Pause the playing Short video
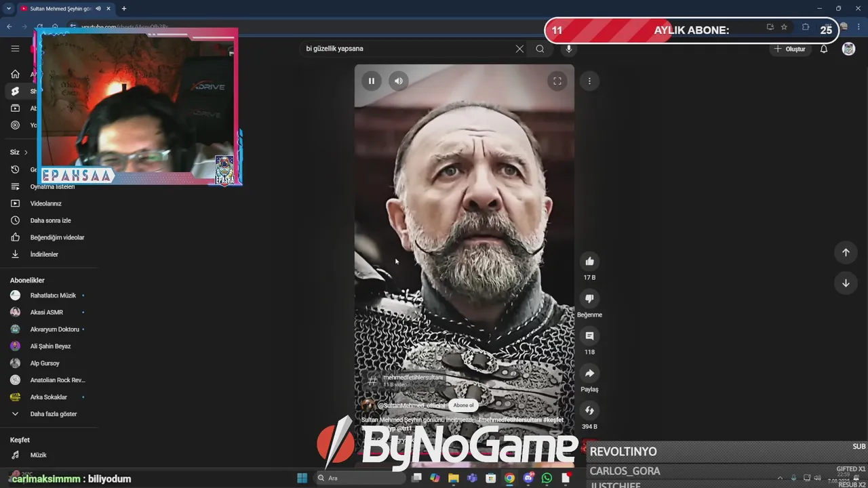Screen dimensions: 868x488 coord(371,81)
